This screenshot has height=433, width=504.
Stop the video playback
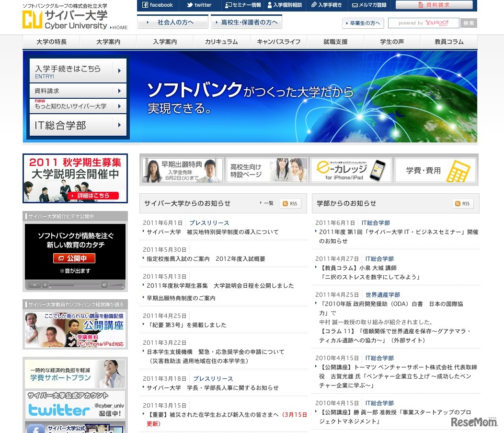point(44,284)
